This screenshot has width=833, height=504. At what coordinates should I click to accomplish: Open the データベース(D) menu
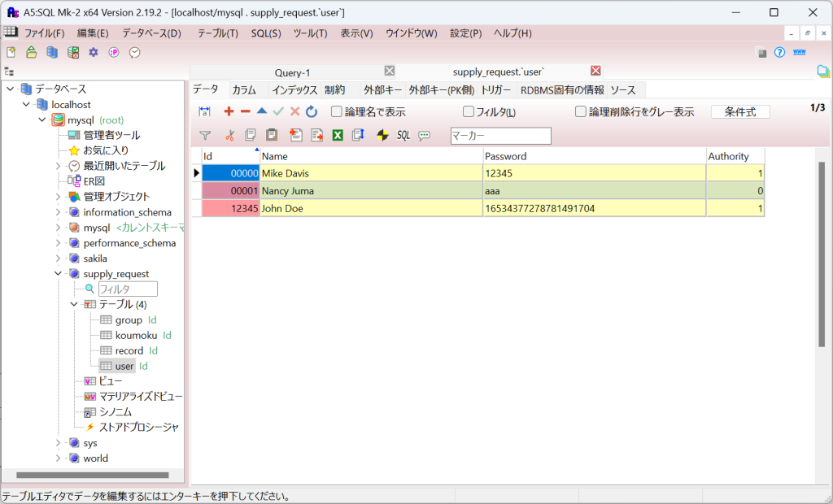point(151,33)
